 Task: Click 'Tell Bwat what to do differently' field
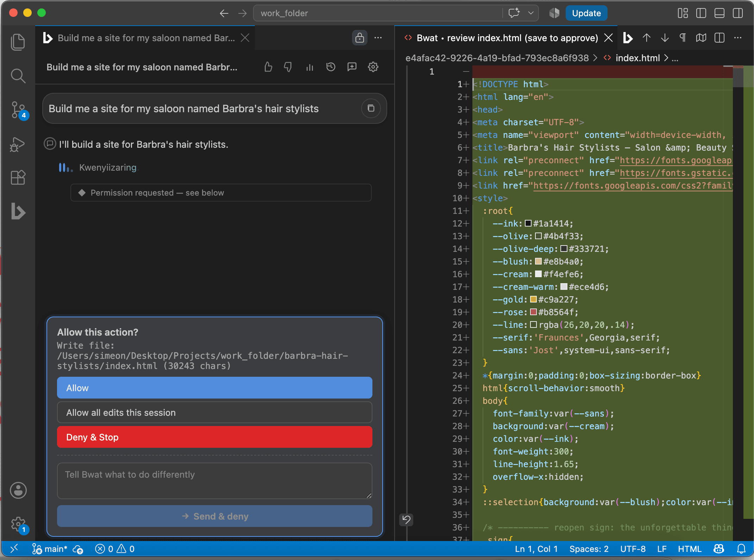pyautogui.click(x=214, y=481)
